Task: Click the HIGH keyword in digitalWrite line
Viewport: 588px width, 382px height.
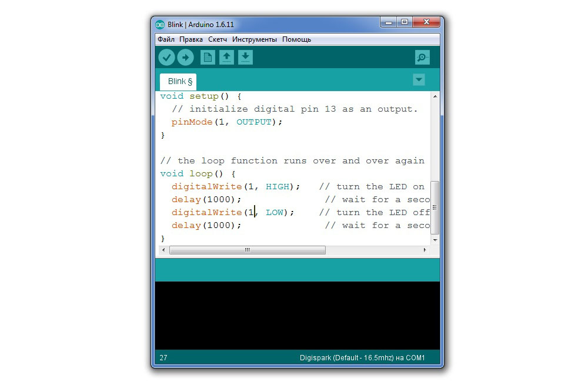Action: tap(278, 187)
